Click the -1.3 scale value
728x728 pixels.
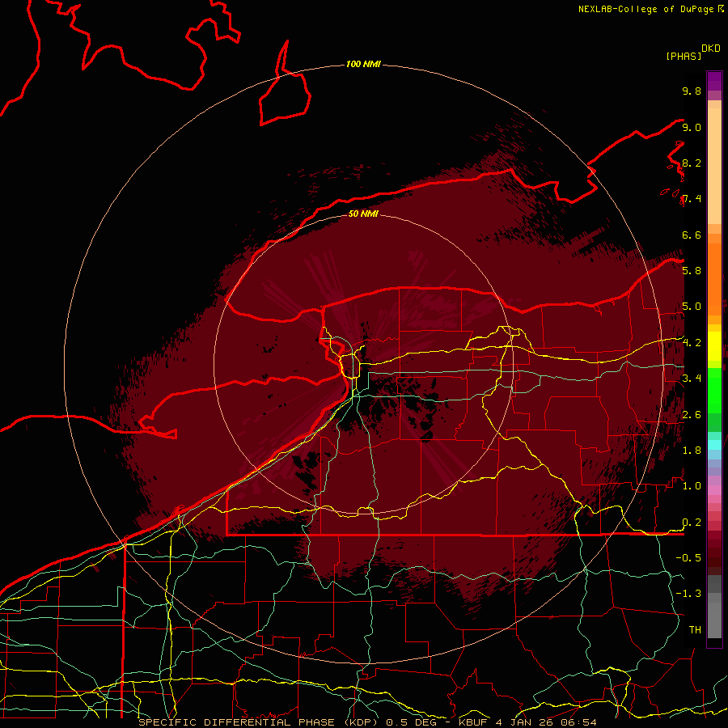pyautogui.click(x=688, y=594)
